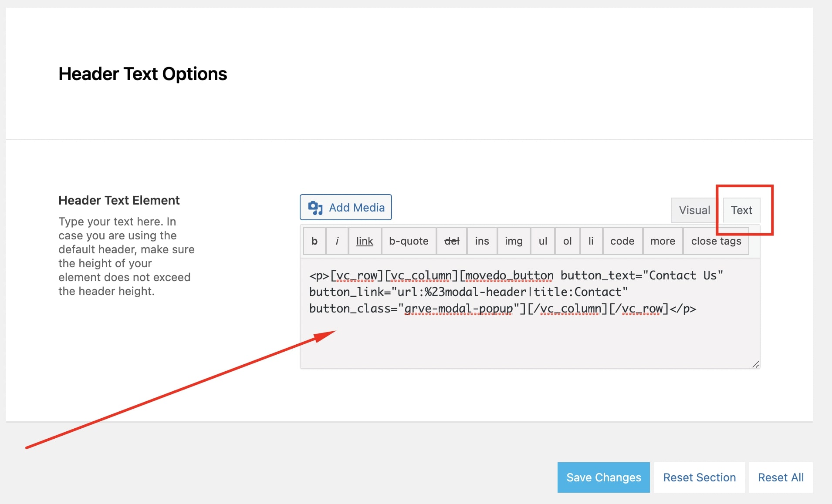Select the italic (i) quicktag
The width and height of the screenshot is (832, 504).
click(x=337, y=241)
